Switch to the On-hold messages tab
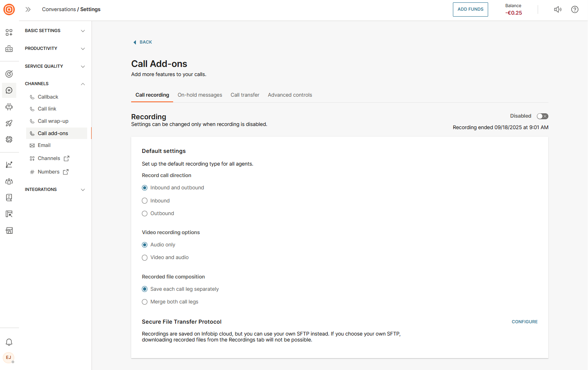The height and width of the screenshot is (370, 588). pos(200,95)
